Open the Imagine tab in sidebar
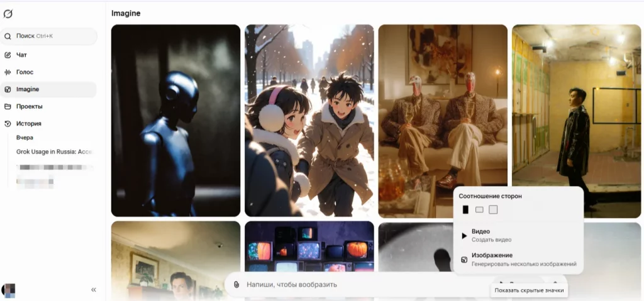Viewport: 644px width, 301px height. [27, 89]
